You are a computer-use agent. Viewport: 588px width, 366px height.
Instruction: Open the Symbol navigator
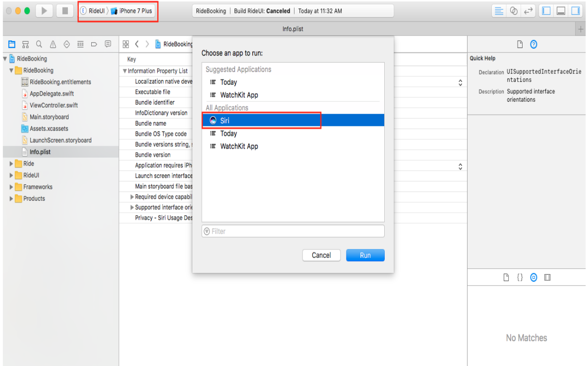25,44
